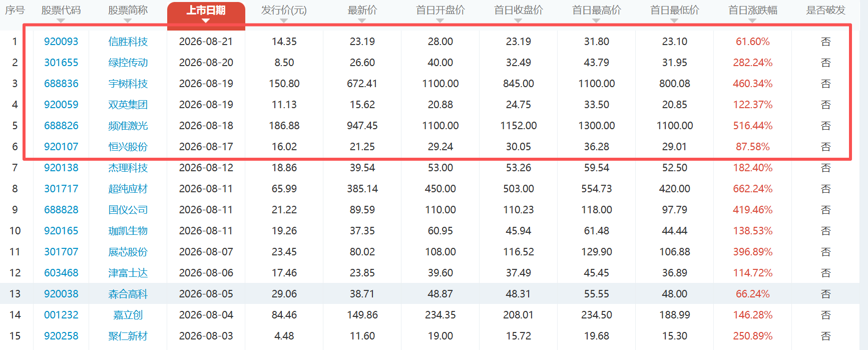Open 超纯应材 stock name link
Image resolution: width=868 pixels, height=350 pixels.
point(128,189)
